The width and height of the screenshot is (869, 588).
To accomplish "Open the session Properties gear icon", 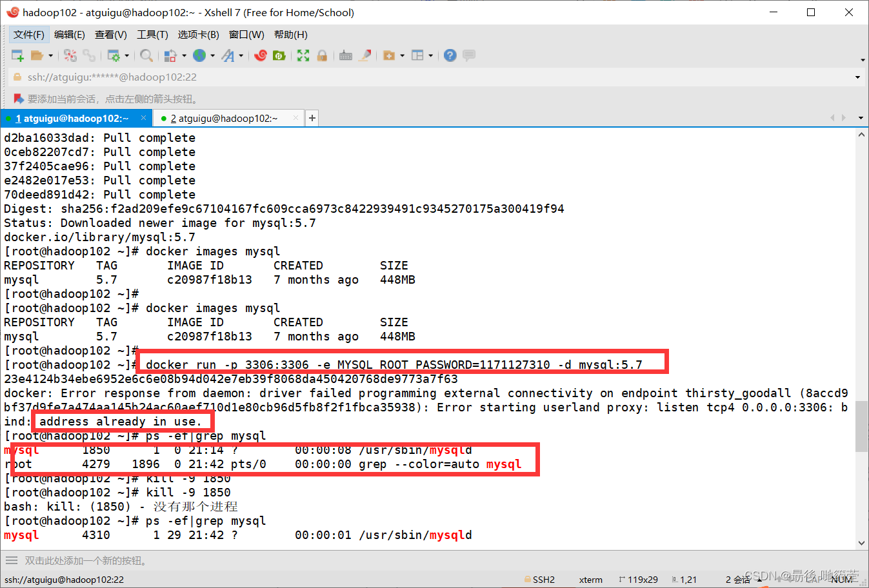I will point(114,55).
